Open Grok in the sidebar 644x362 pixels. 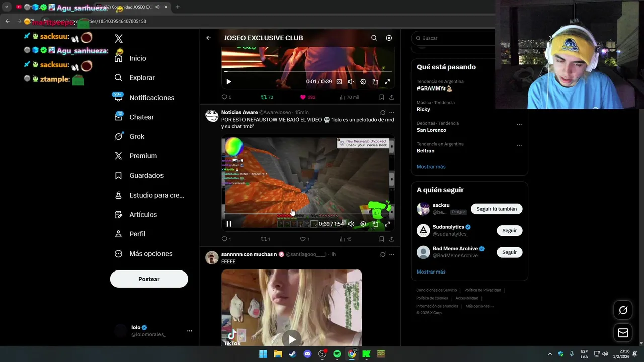click(129, 136)
